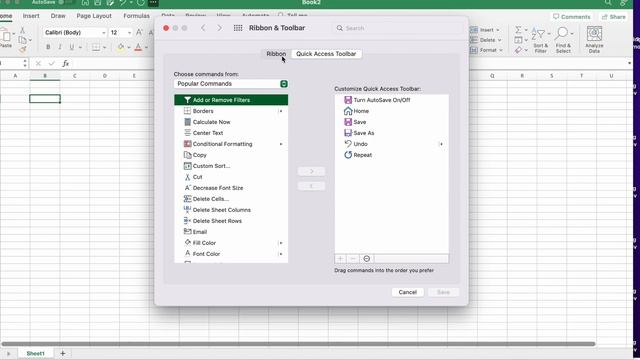Open the Page Layout ribbon tab
The image size is (640, 360).
(94, 16)
